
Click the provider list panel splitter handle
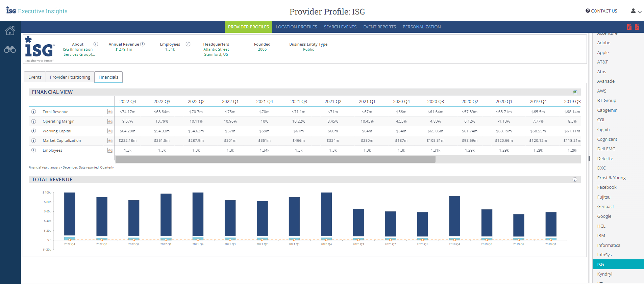(589, 158)
